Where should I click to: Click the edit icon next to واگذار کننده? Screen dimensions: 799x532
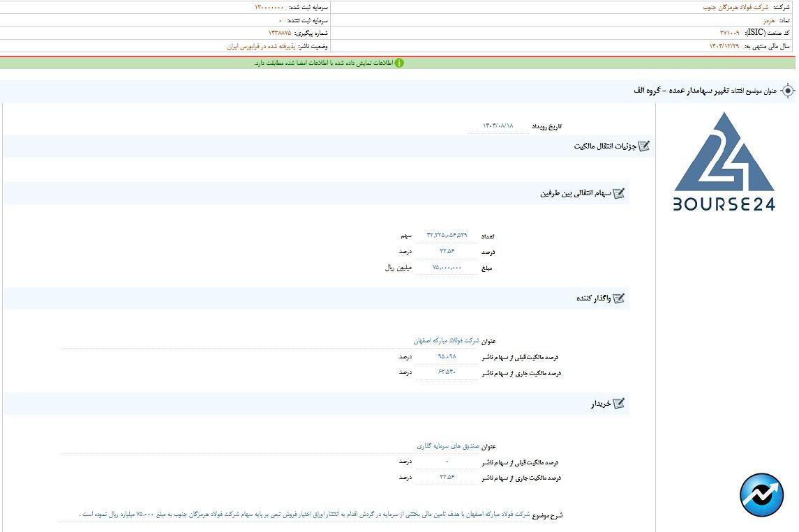[618, 298]
